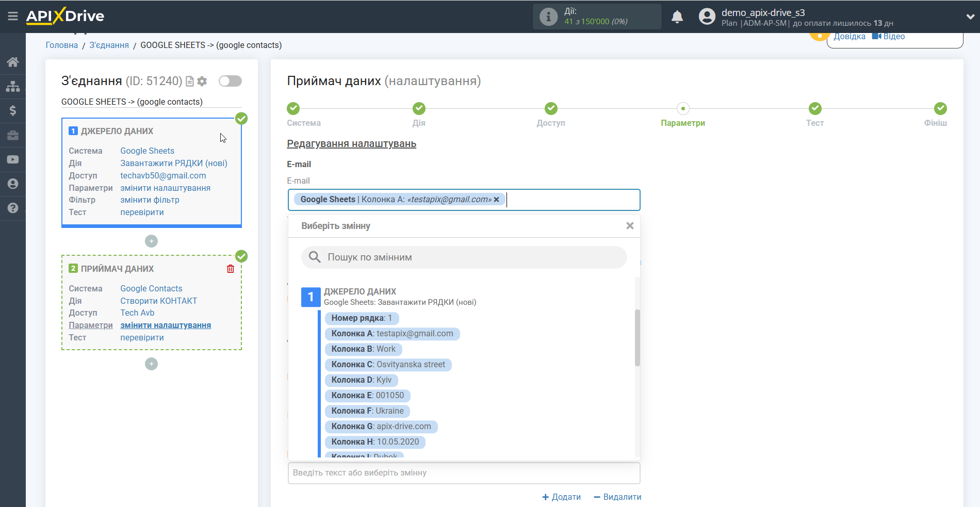This screenshot has width=980, height=507.
Task: Remove the Колонка A tag from E-mail
Action: pyautogui.click(x=496, y=200)
